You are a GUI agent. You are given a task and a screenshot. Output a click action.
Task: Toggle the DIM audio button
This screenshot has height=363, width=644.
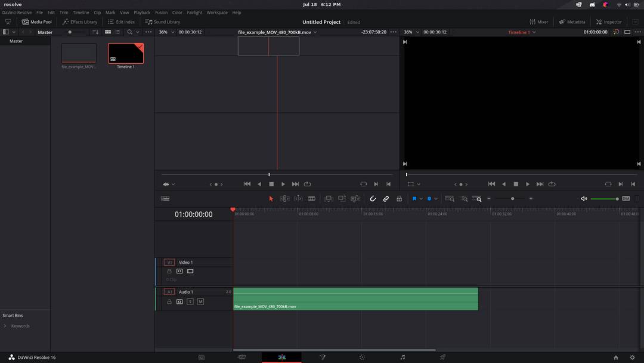pos(626,199)
